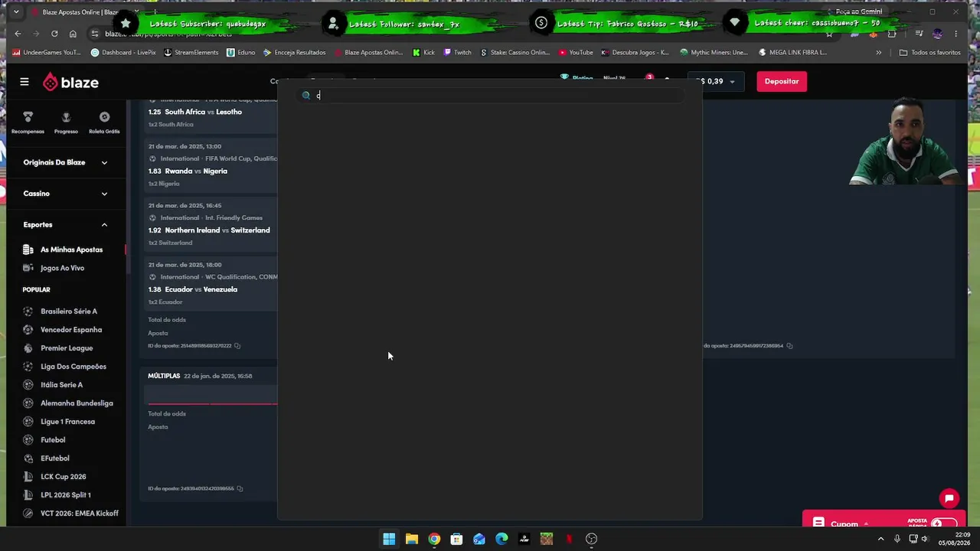The image size is (980, 551).
Task: Go back in browser history
Action: 18,34
